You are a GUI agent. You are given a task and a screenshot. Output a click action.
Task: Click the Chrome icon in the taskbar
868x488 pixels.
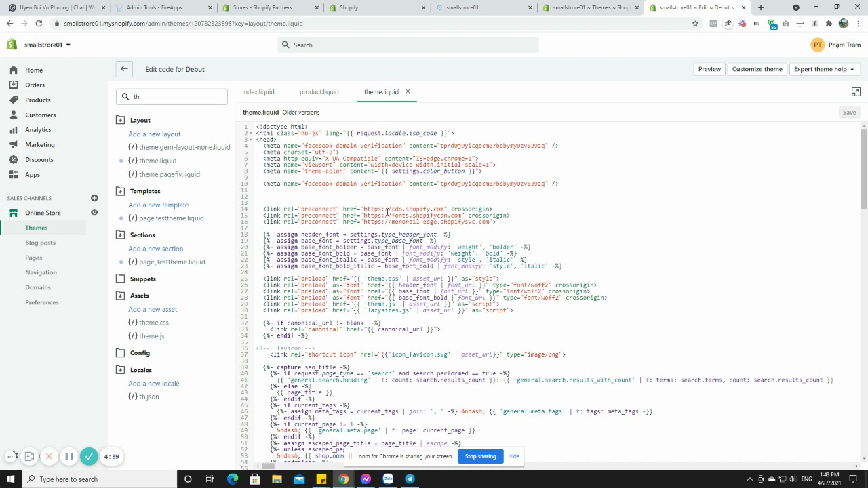pyautogui.click(x=344, y=479)
